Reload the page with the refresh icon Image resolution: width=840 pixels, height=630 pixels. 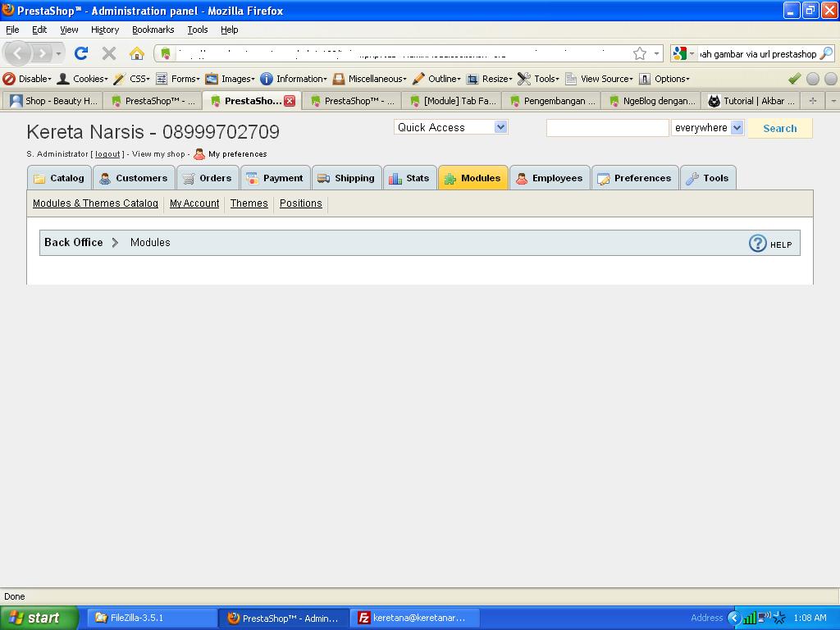(x=81, y=53)
